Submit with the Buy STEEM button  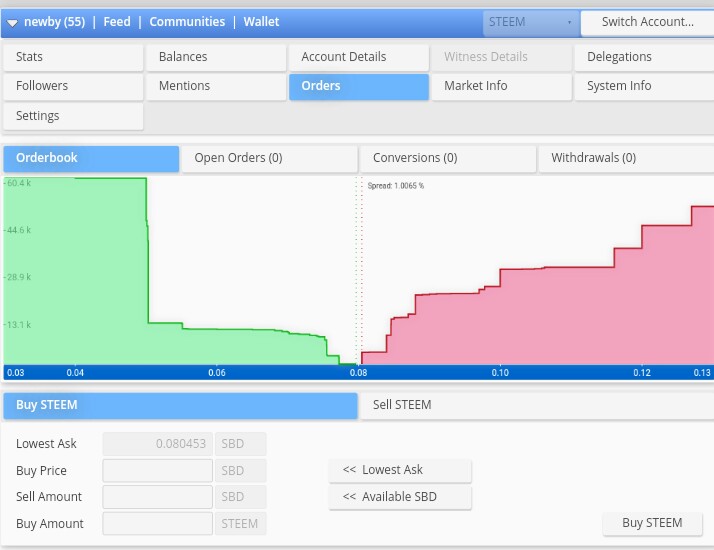(x=653, y=523)
